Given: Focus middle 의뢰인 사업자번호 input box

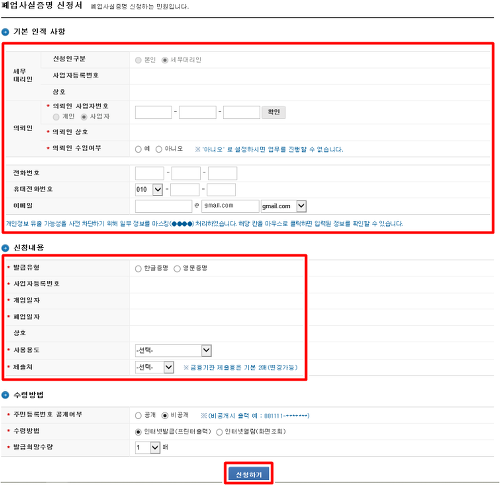Looking at the screenshot, I should click(198, 112).
